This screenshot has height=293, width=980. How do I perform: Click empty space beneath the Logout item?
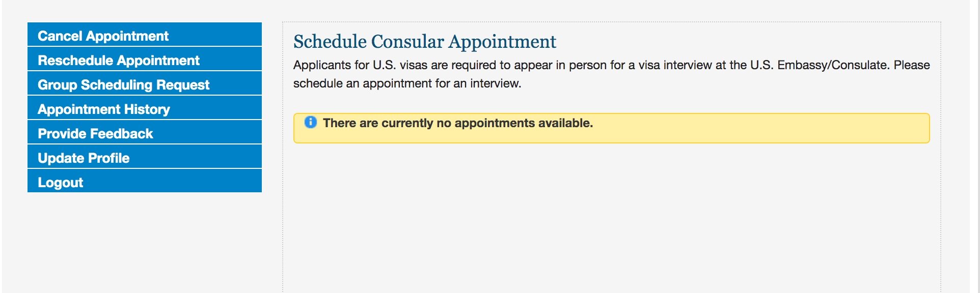pyautogui.click(x=145, y=239)
